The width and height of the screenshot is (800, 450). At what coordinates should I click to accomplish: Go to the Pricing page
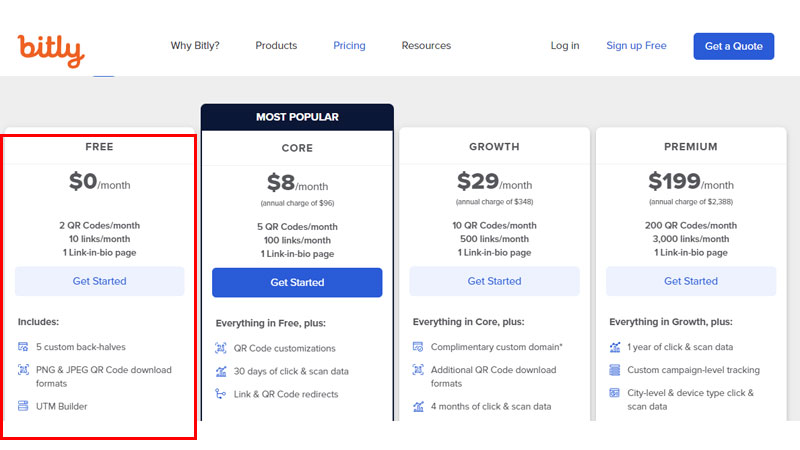(x=349, y=46)
